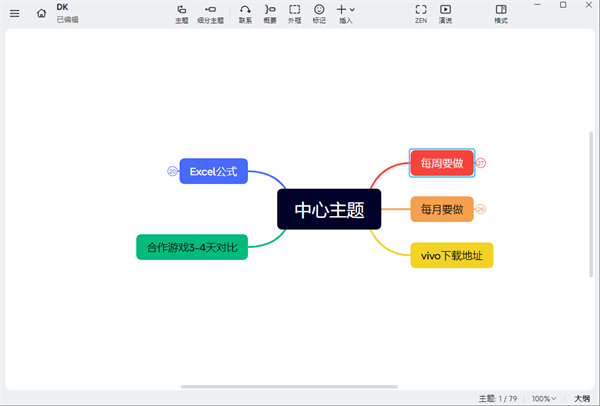Select the 中心主题 central node
Viewport: 600px width, 406px height.
pyautogui.click(x=329, y=210)
